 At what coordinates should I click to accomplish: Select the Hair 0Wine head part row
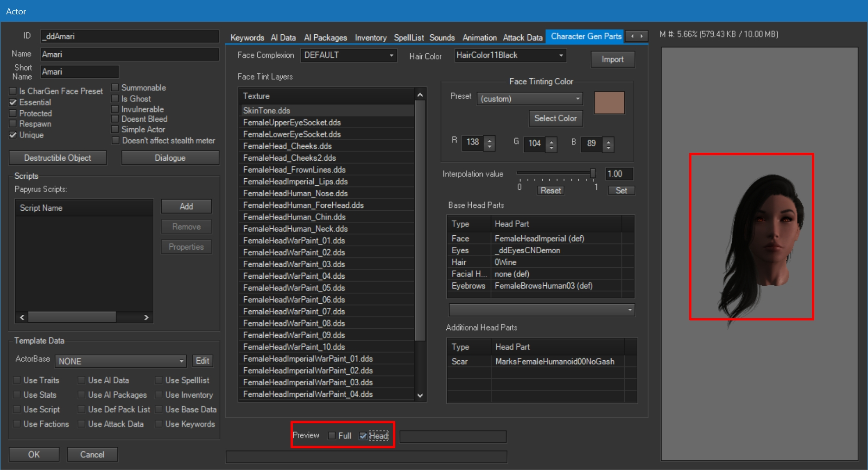tap(540, 262)
